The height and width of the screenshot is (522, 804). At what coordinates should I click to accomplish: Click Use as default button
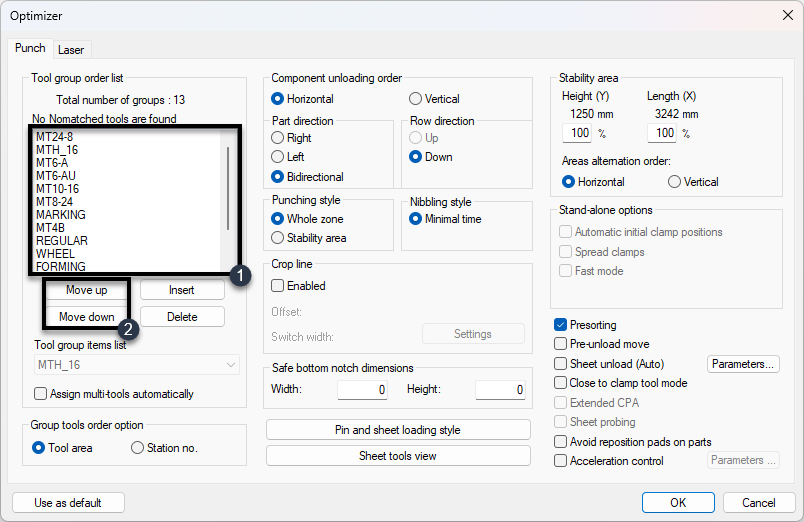coord(68,503)
